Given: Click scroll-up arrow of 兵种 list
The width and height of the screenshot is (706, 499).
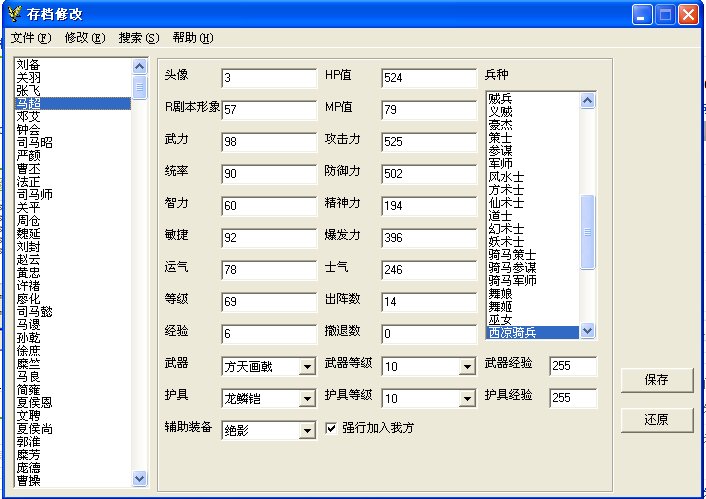Looking at the screenshot, I should click(587, 100).
